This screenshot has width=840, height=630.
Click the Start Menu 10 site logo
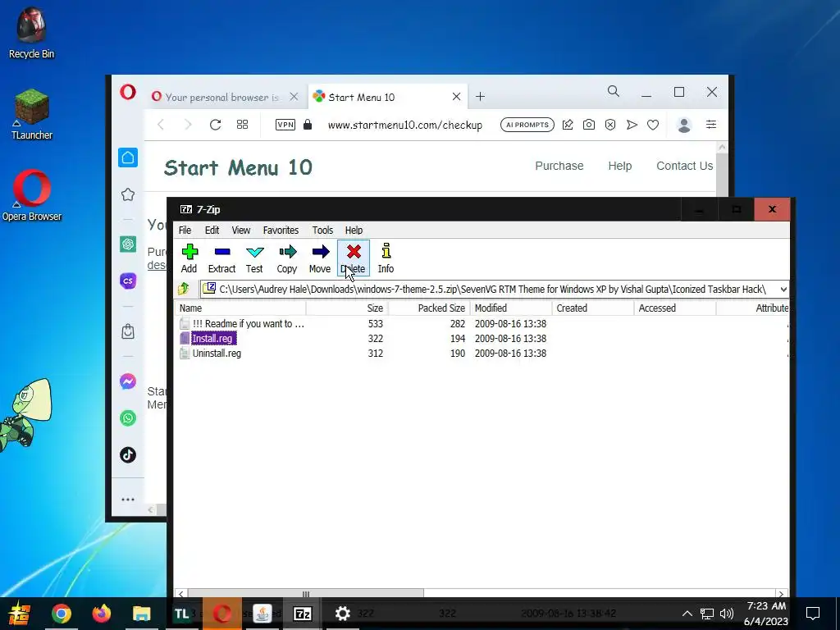click(x=238, y=167)
